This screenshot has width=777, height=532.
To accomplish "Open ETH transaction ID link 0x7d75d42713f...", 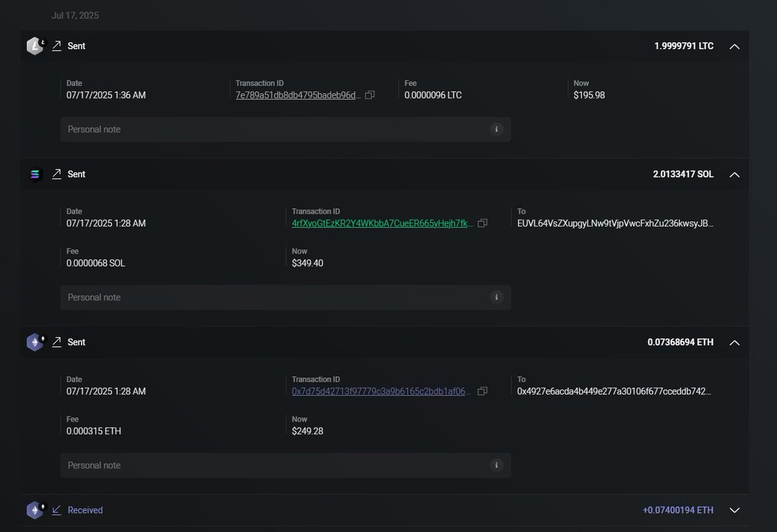I will [x=382, y=392].
